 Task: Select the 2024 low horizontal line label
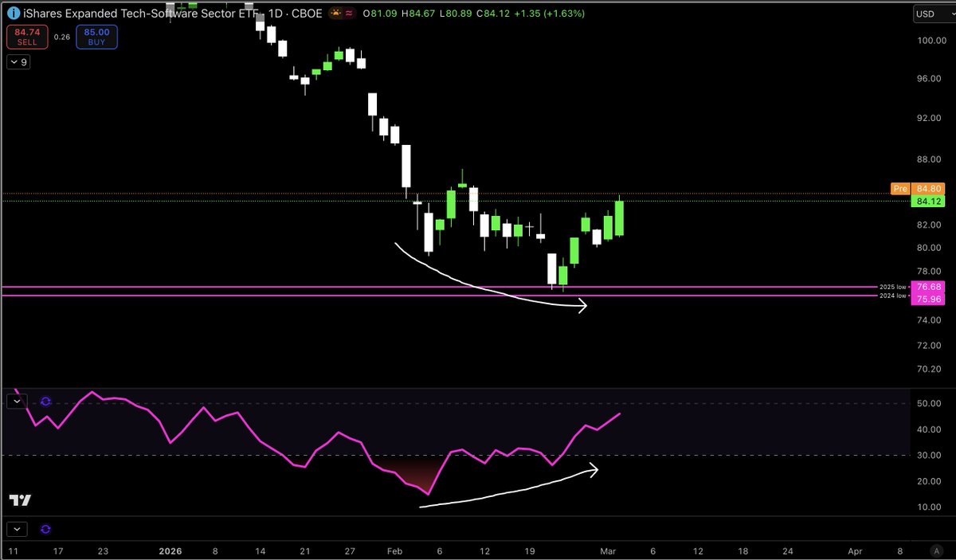(x=893, y=296)
